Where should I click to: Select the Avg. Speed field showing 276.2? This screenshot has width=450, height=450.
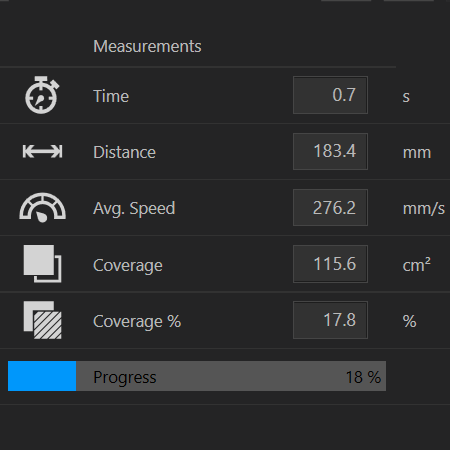click(330, 207)
